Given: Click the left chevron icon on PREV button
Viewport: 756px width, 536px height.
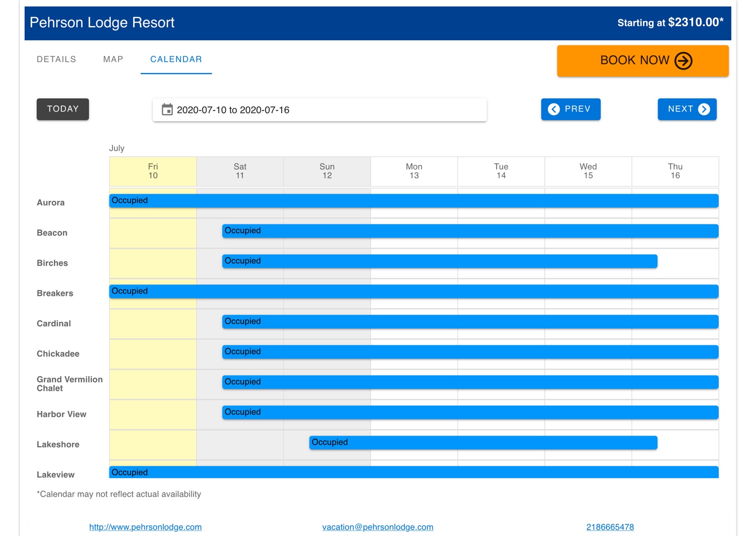Looking at the screenshot, I should pyautogui.click(x=554, y=109).
